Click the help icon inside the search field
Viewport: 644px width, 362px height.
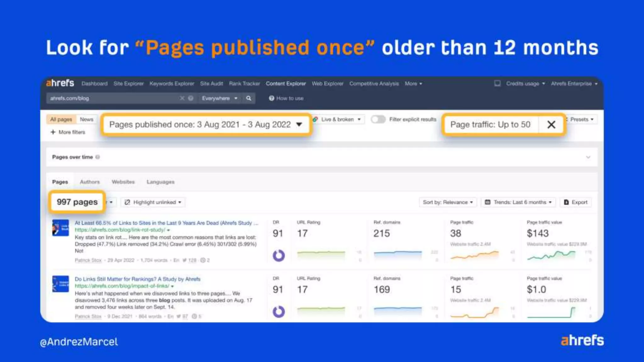click(191, 98)
